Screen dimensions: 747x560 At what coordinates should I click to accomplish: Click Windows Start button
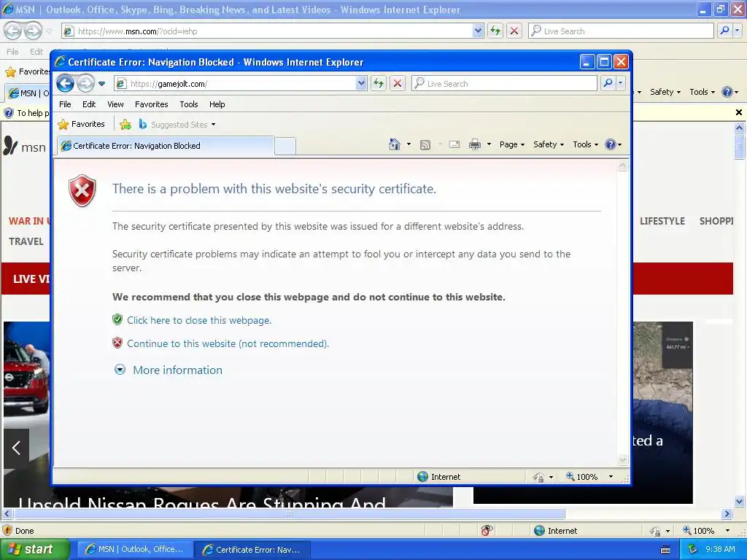[35, 550]
